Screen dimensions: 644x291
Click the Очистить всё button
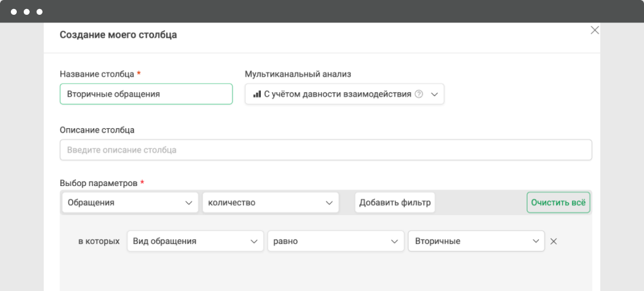(558, 203)
